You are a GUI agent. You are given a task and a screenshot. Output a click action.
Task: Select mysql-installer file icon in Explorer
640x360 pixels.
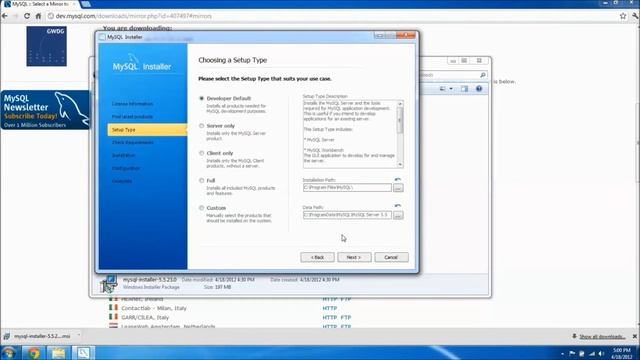tap(109, 284)
